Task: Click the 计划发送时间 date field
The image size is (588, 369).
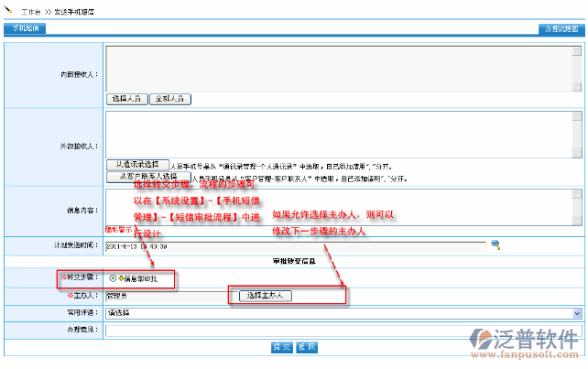Action: [295, 245]
